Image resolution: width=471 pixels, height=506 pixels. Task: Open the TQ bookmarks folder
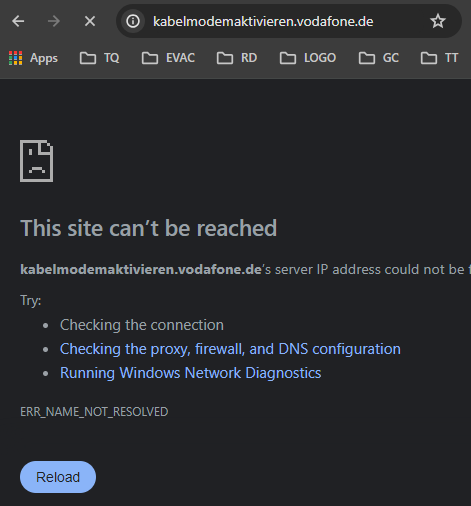click(100, 58)
